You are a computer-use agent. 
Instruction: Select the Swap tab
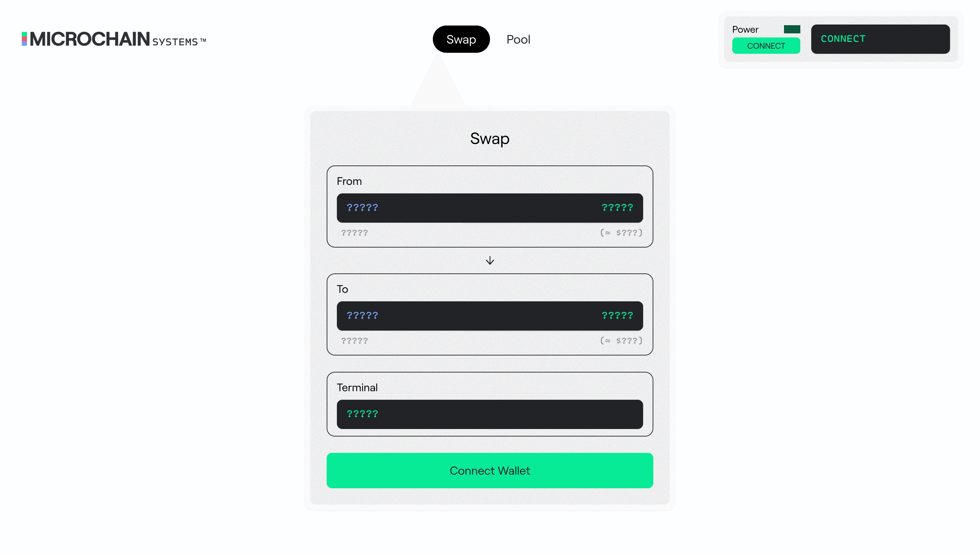point(461,39)
